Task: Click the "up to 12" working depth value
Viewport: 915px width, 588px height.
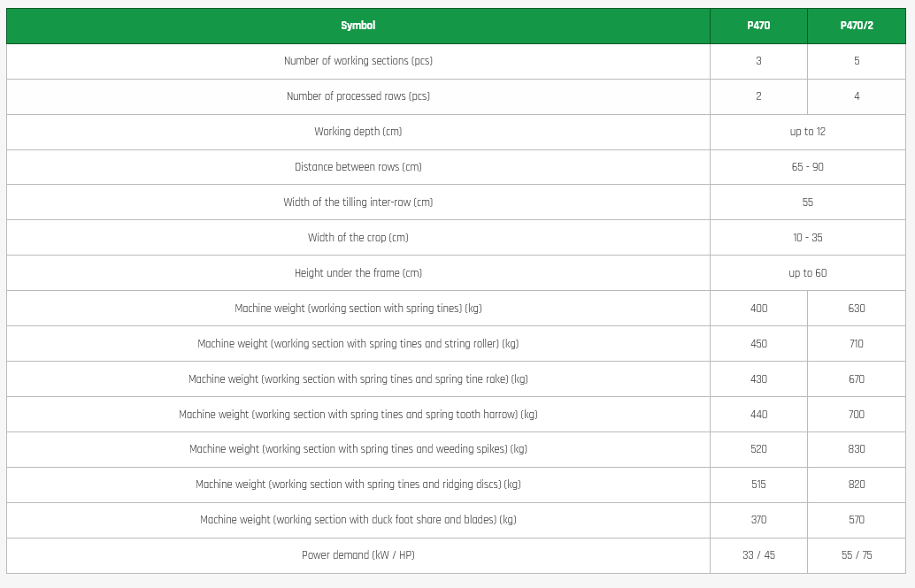Action: 807,132
